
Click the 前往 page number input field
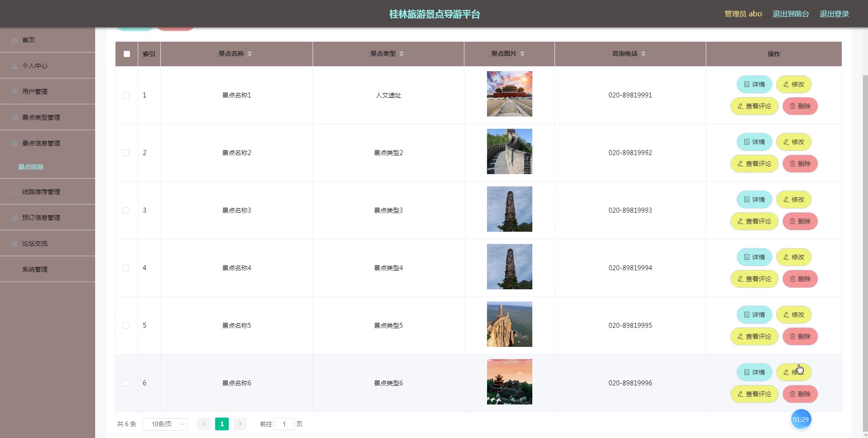(x=284, y=424)
